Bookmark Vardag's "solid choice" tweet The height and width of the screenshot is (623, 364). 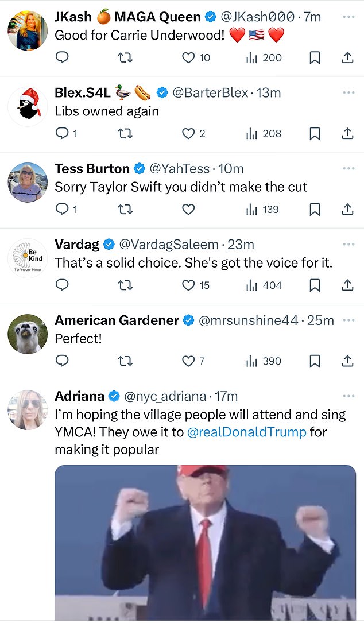point(315,285)
